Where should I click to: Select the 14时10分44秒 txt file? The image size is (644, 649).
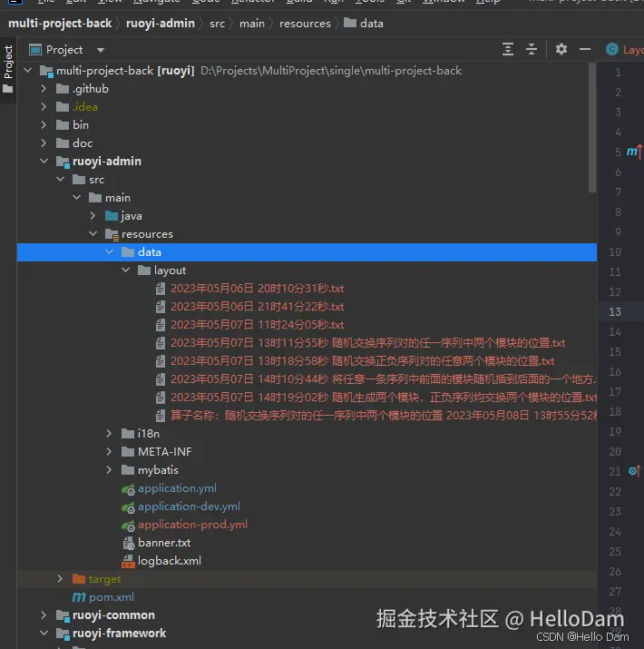384,379
